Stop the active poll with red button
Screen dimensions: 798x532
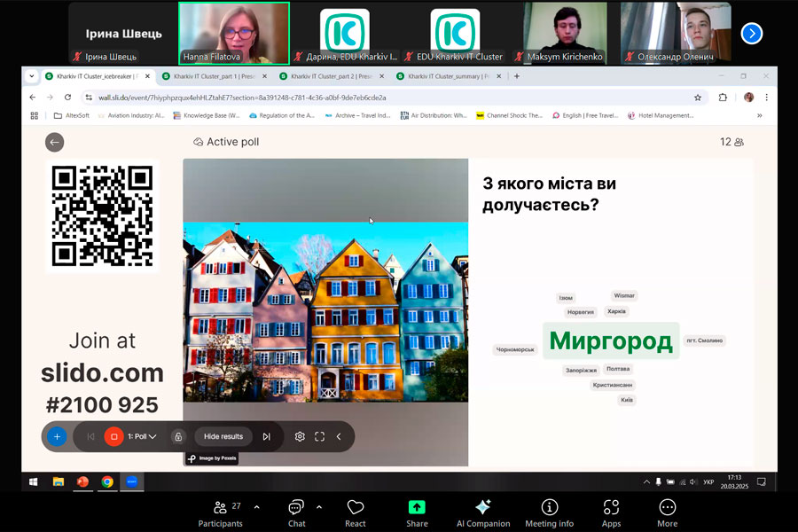(x=113, y=436)
